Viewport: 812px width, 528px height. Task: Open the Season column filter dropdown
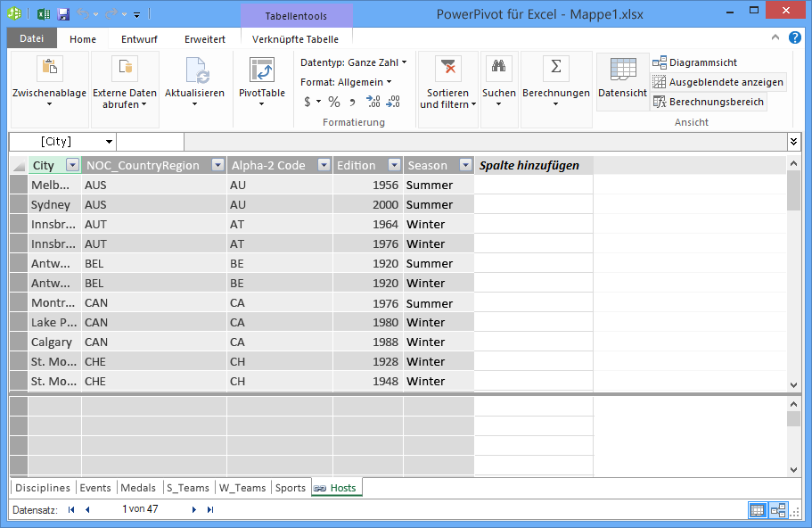point(464,165)
